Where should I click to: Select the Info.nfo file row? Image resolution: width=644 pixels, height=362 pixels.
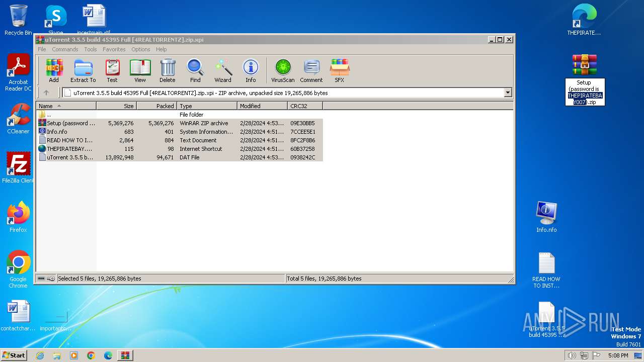[x=179, y=132]
